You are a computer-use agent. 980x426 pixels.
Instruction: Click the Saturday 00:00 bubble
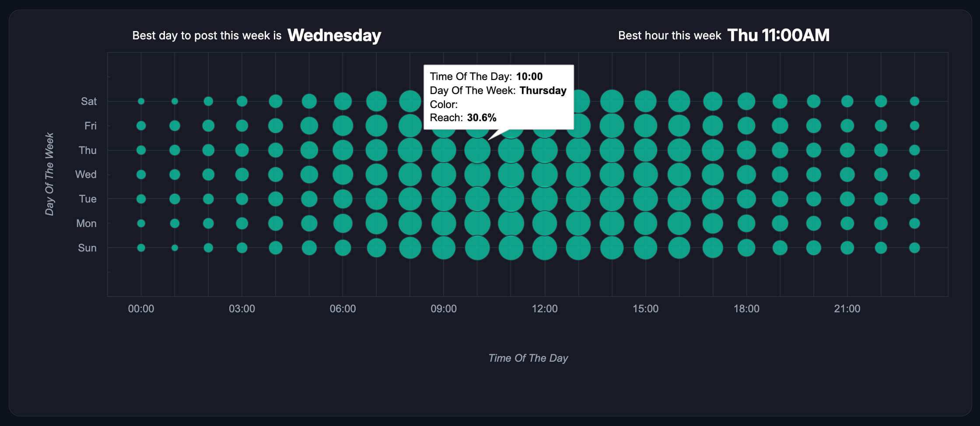pyautogui.click(x=141, y=101)
